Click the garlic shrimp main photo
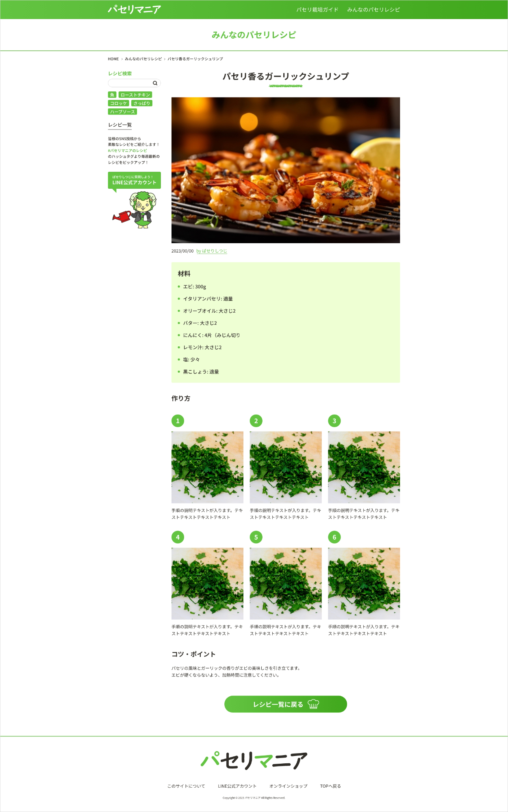Viewport: 508px width, 812px height. pos(286,170)
